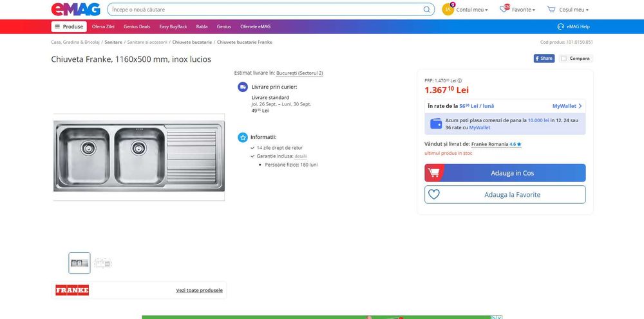Click '14 zile drept de retur' text
The height and width of the screenshot is (319, 644).
(x=279, y=148)
